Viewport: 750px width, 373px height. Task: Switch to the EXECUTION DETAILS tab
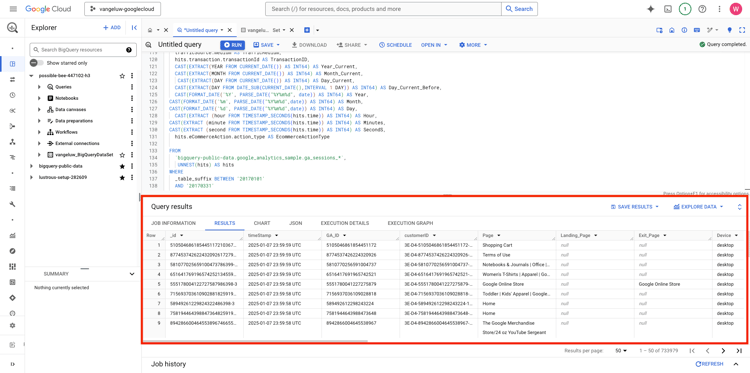click(345, 223)
